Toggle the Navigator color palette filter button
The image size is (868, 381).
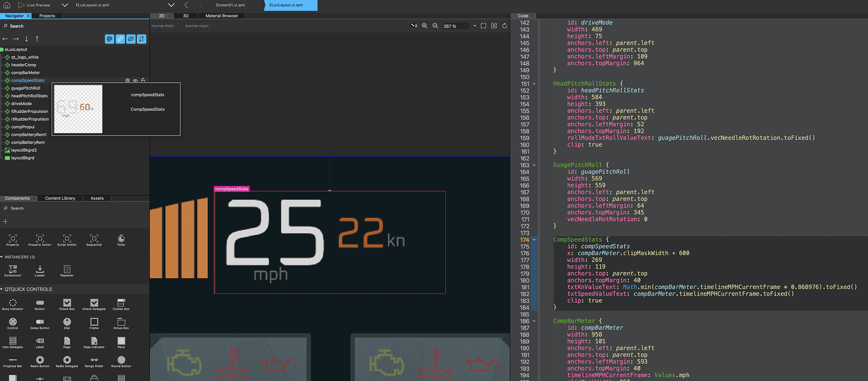(109, 39)
